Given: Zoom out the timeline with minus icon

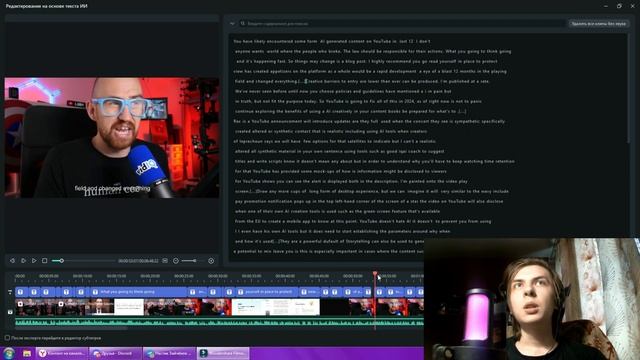Looking at the screenshot, I should coord(176,261).
